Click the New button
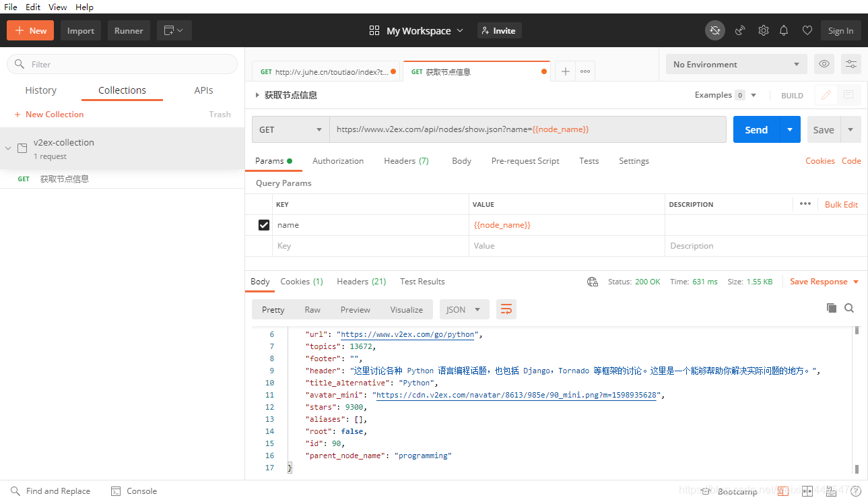 31,30
